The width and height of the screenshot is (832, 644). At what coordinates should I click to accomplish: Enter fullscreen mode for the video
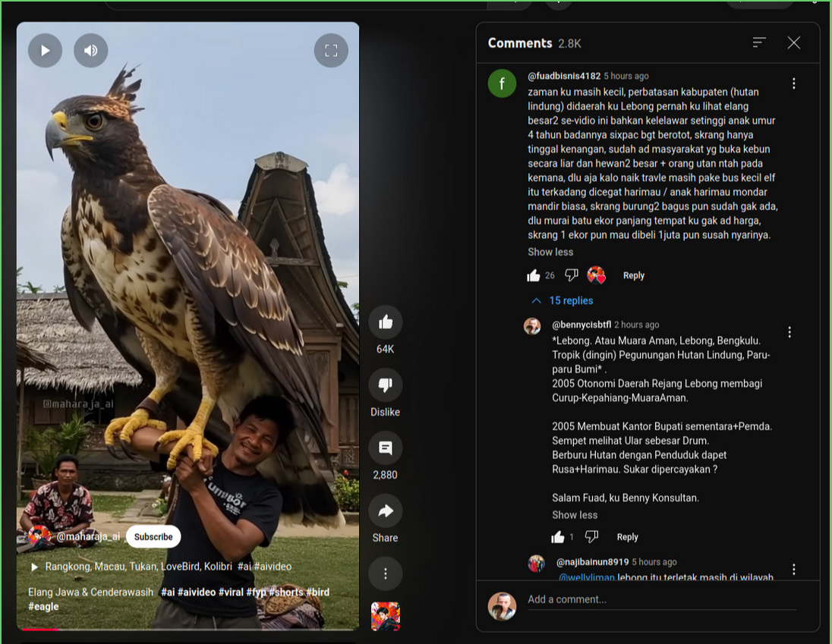click(x=331, y=50)
